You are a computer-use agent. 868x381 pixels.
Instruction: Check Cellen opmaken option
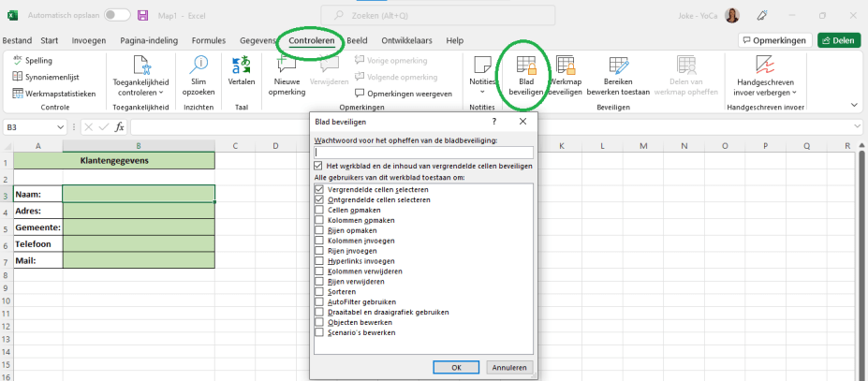[319, 210]
